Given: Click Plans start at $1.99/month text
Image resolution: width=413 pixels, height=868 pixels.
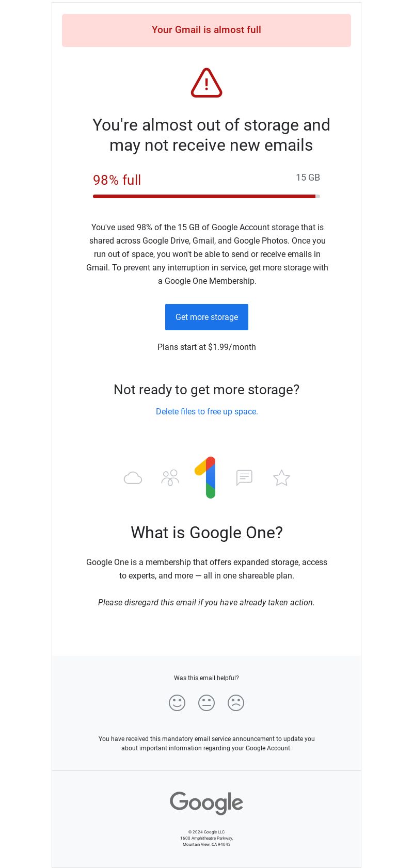Looking at the screenshot, I should (x=206, y=347).
